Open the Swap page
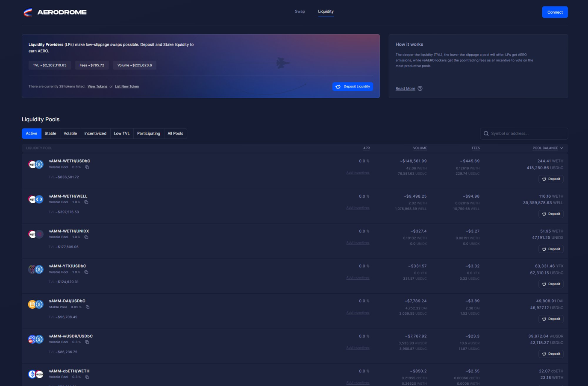588x386 pixels. [300, 12]
